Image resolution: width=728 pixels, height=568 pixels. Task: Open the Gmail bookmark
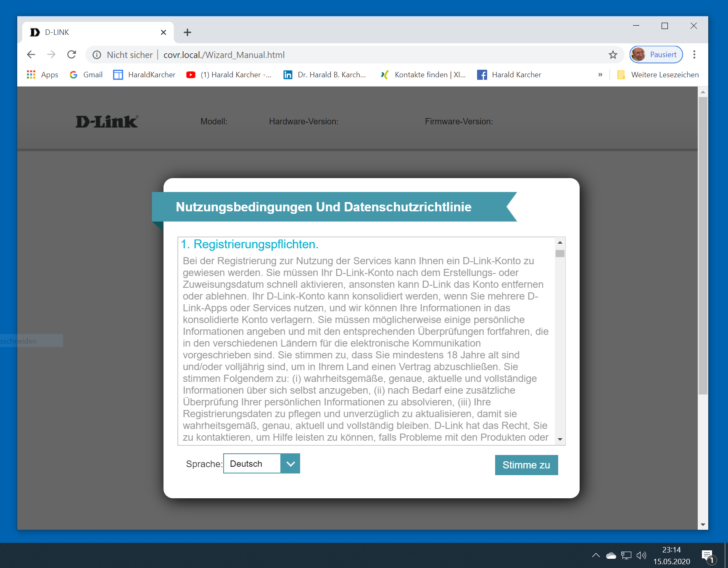point(86,75)
